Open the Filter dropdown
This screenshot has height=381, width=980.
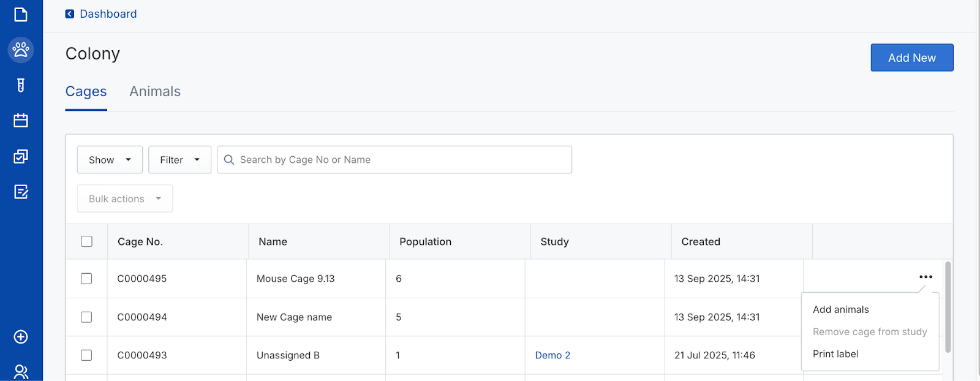pos(179,160)
